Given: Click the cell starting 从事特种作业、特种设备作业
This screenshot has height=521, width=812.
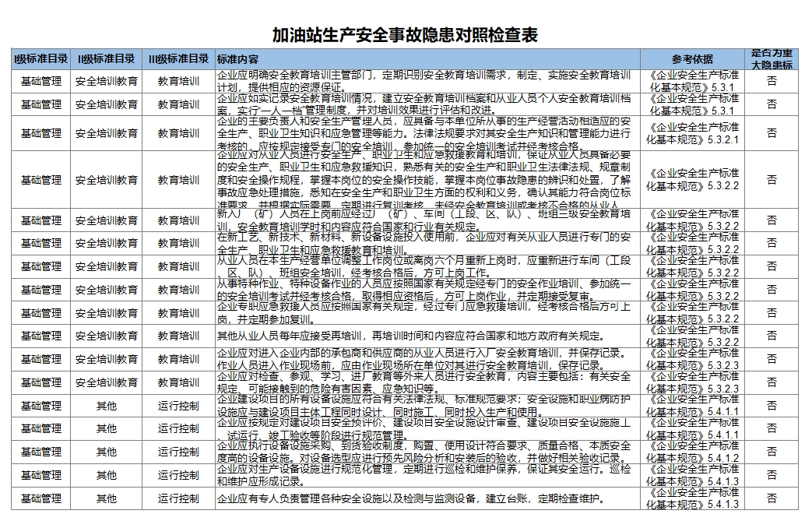Looking at the screenshot, I should [427, 290].
